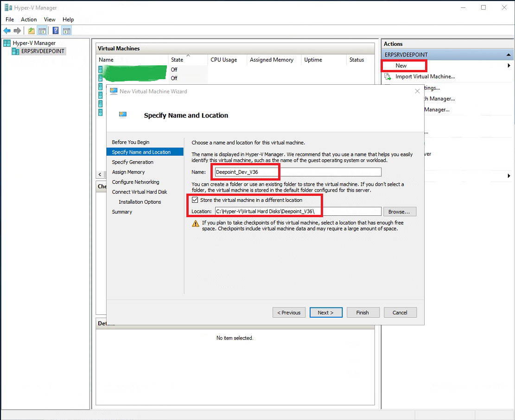Screen dimensions: 515x420
Task: Select Hyper-V Manager root tree node
Action: 34,43
